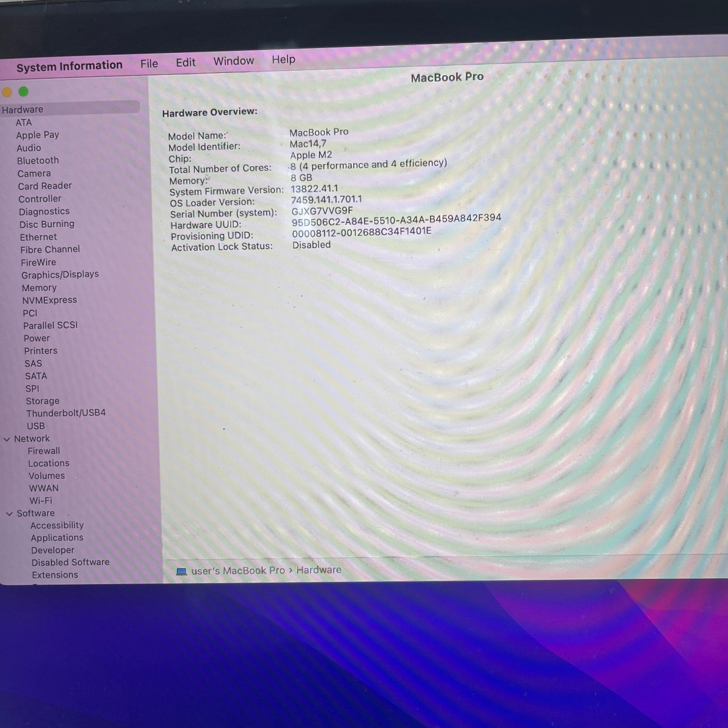Collapse the Network section chevron
The image size is (728, 728).
point(7,439)
